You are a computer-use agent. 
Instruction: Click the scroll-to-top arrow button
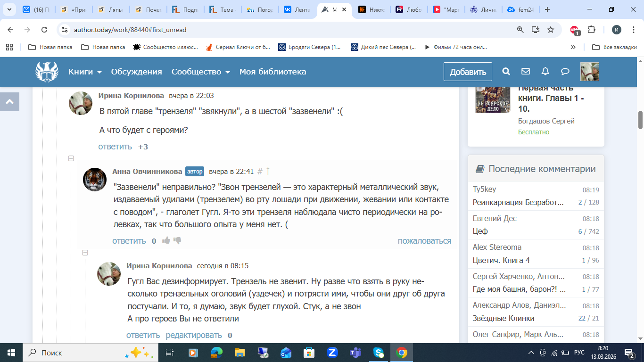(x=10, y=101)
